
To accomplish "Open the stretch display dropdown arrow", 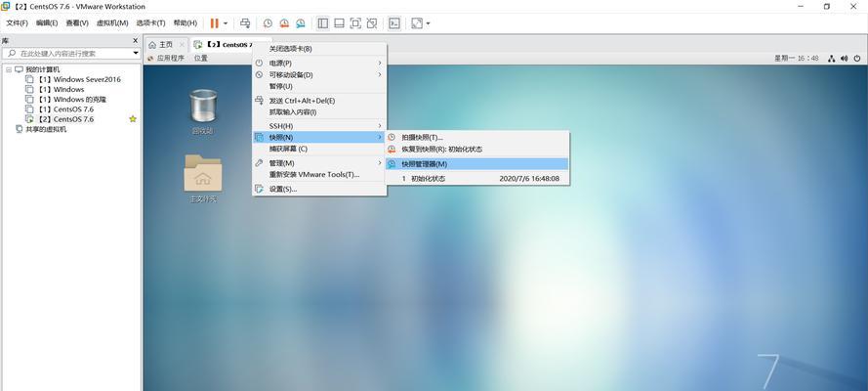I will [428, 23].
